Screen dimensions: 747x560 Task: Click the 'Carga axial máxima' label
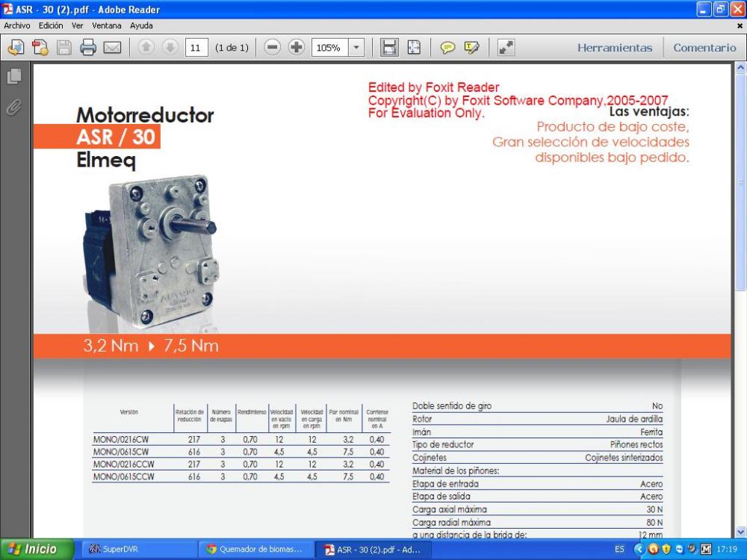tap(450, 509)
